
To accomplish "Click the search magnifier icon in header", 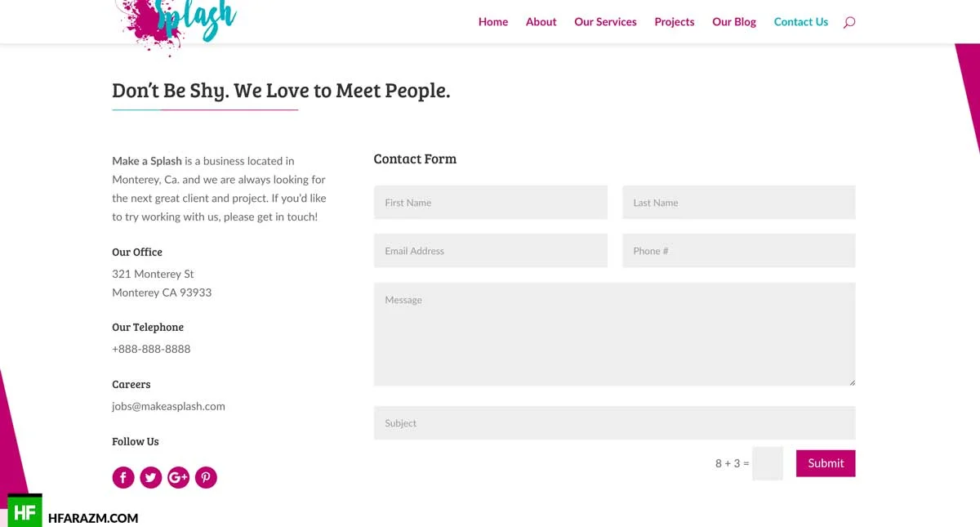I will click(849, 22).
